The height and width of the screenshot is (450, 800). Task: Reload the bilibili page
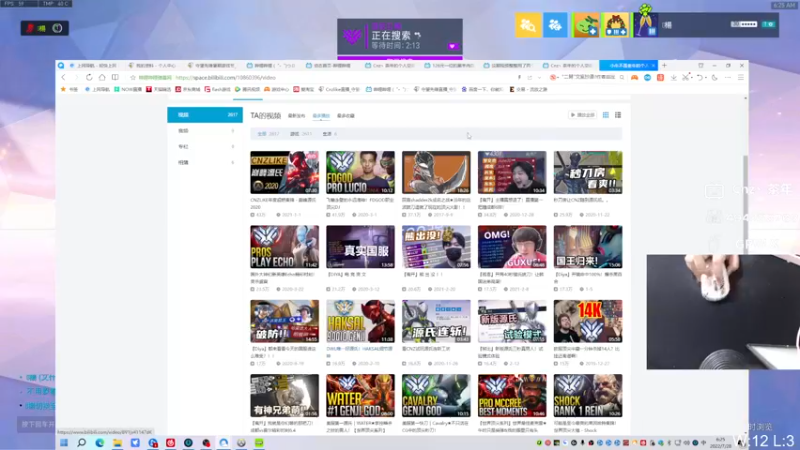pyautogui.click(x=89, y=78)
